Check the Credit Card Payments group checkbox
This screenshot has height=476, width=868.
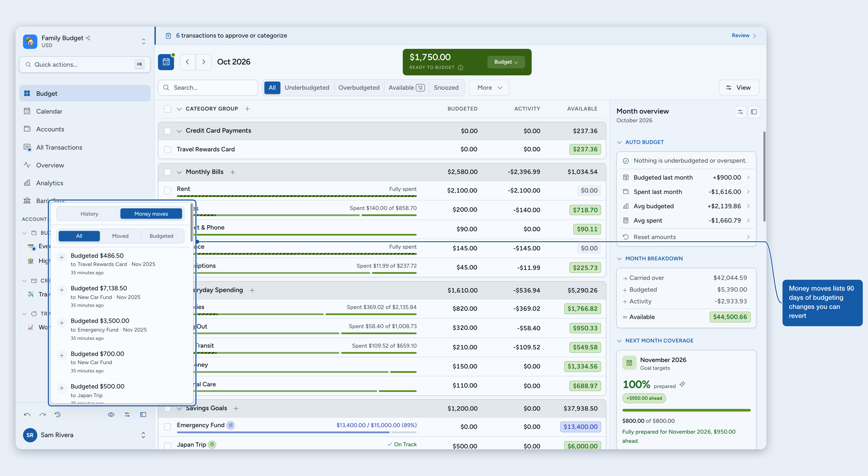pos(168,131)
